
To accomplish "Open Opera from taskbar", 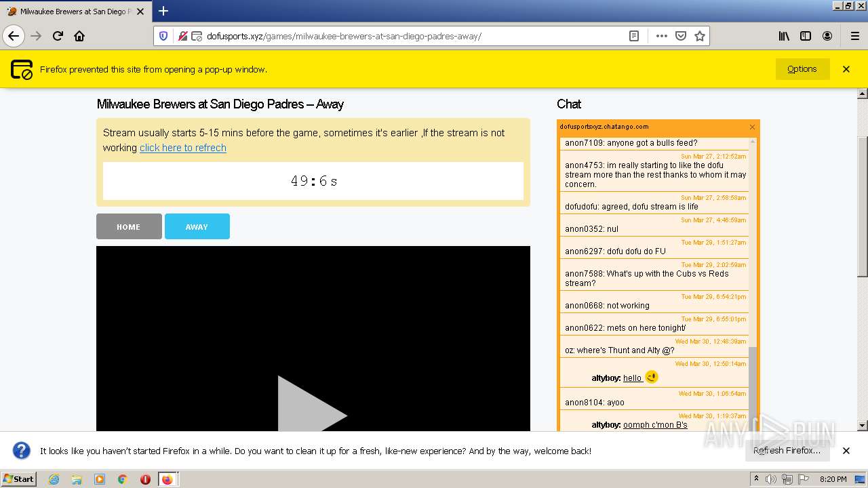I will point(145,479).
